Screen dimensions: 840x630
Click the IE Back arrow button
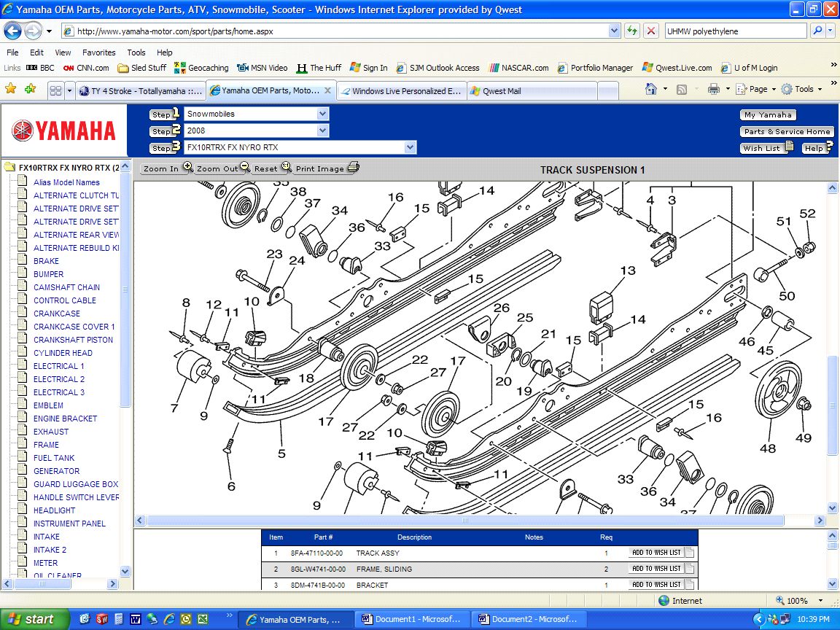[x=13, y=31]
